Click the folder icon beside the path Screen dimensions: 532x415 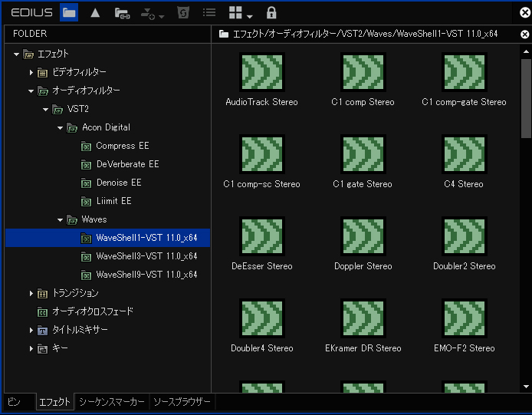pos(224,34)
